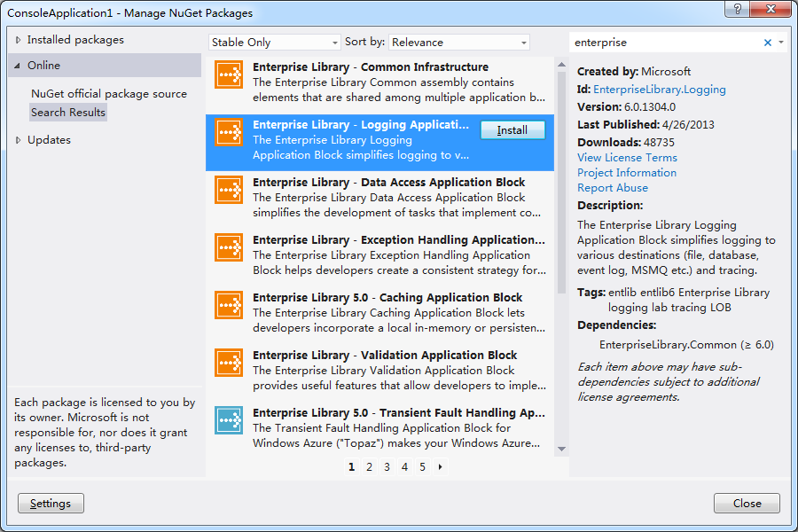Click the Data Access Application Block icon
Screen dimensions: 798x532
[229, 190]
